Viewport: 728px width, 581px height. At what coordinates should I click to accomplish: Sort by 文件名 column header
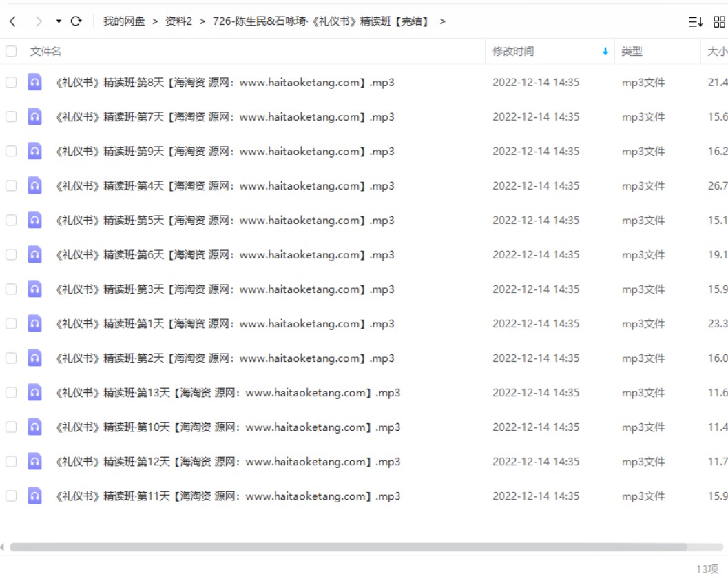pyautogui.click(x=45, y=51)
